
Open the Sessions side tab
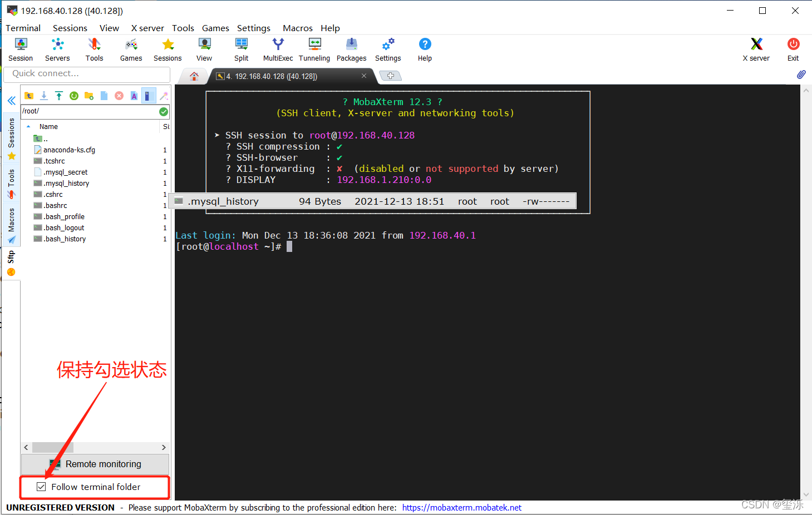tap(11, 138)
